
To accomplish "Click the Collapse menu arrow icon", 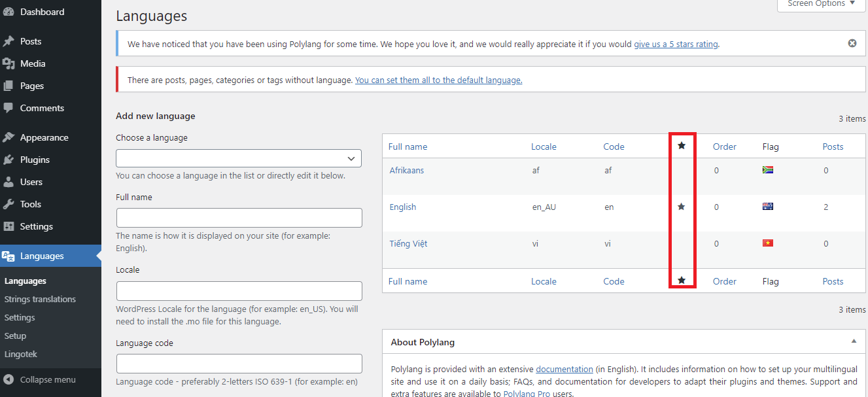I will (x=9, y=379).
